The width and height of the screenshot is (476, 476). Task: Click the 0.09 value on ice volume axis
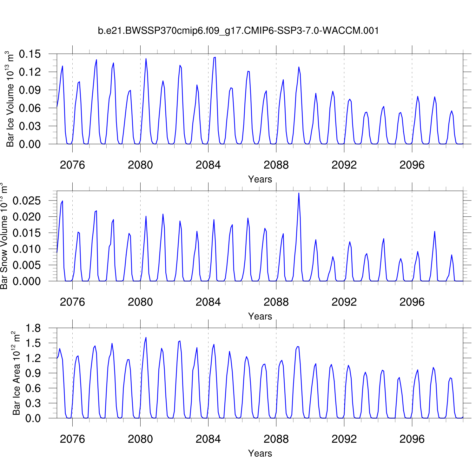[x=30, y=90]
